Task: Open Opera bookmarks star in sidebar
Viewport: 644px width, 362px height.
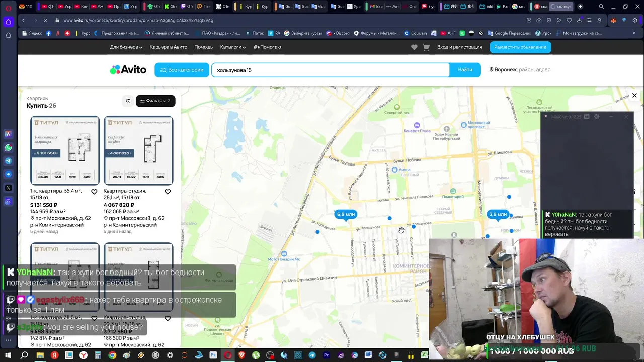Action: click(8, 35)
